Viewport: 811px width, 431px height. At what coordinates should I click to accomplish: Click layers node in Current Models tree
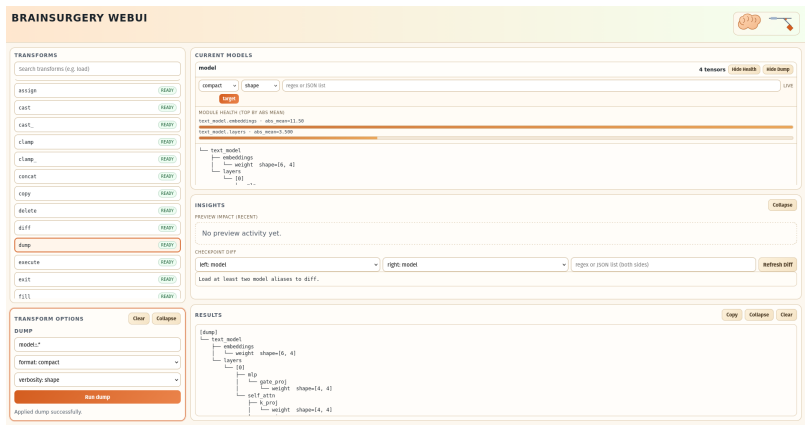[x=232, y=171]
